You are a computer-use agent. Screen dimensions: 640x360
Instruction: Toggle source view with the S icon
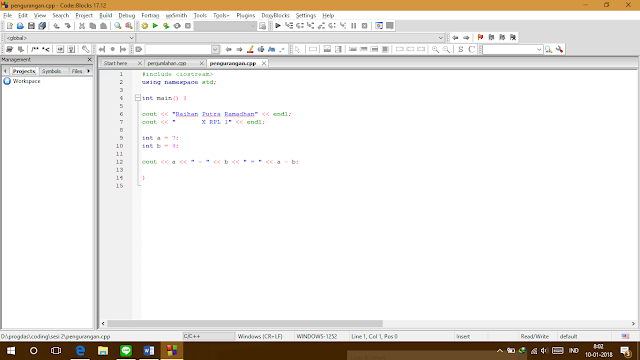(461, 49)
